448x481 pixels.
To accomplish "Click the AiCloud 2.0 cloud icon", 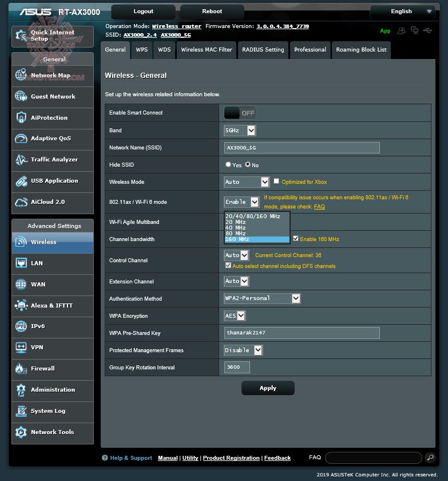I will pyautogui.click(x=21, y=202).
